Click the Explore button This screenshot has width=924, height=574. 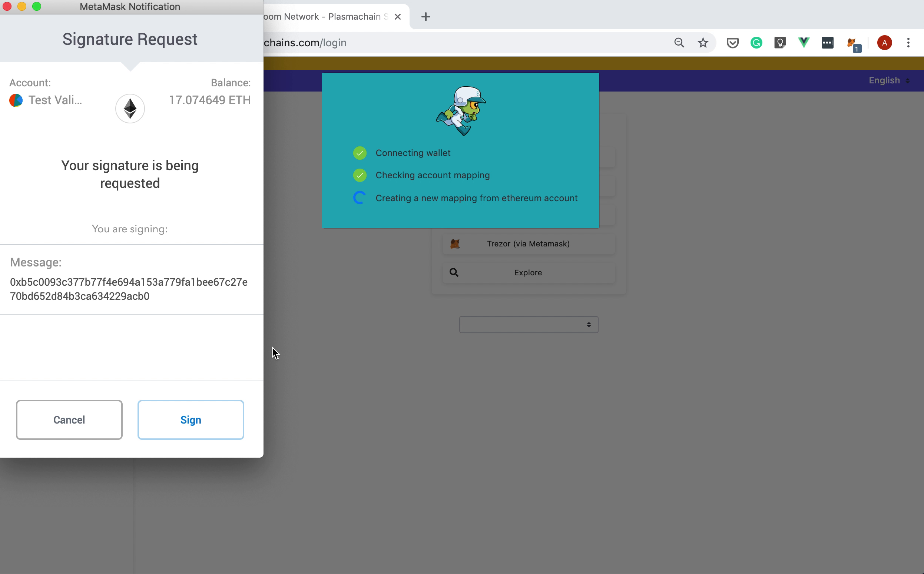(x=529, y=273)
